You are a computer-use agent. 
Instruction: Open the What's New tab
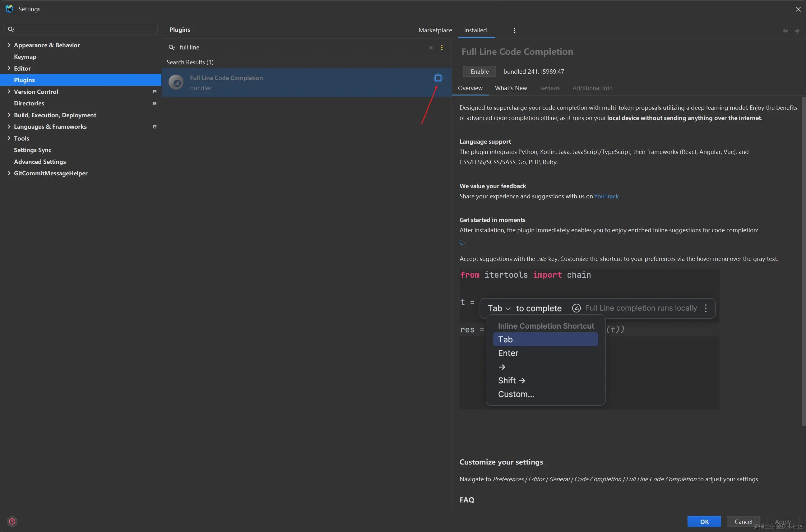511,88
